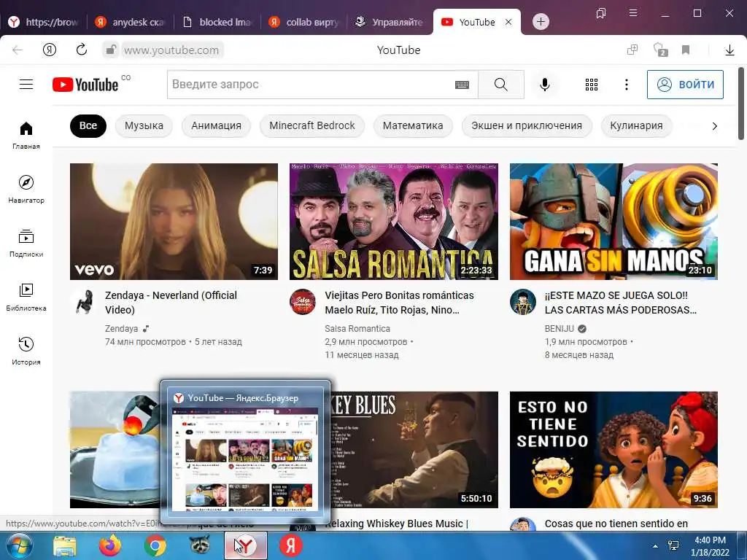
Task: Show hidden system tray icons
Action: 655,546
